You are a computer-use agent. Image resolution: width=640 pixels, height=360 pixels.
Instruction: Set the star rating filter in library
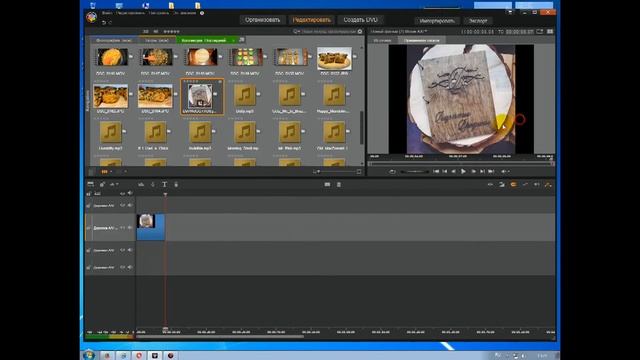click(171, 31)
